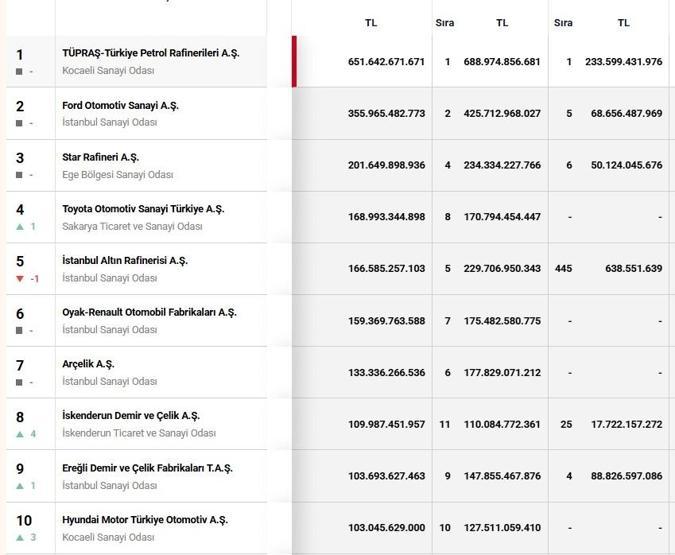Click the value 170.794.454.447
Viewport: 675px width, 555px height.
point(502,217)
